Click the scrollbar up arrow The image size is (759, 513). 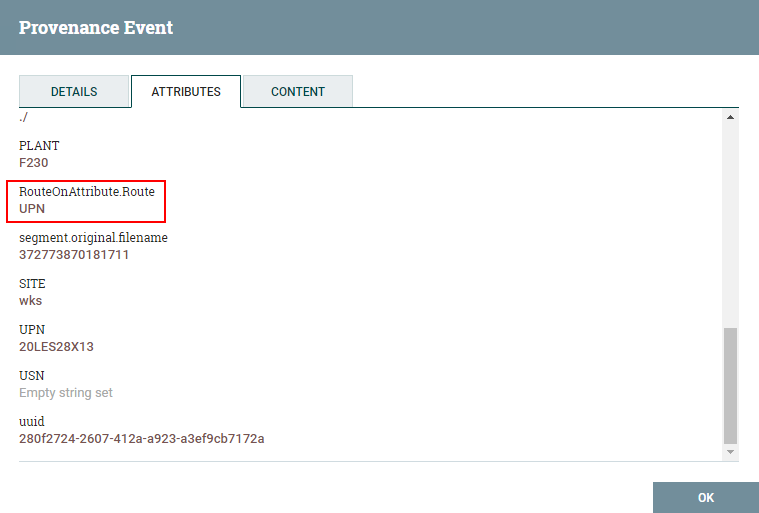click(x=730, y=117)
